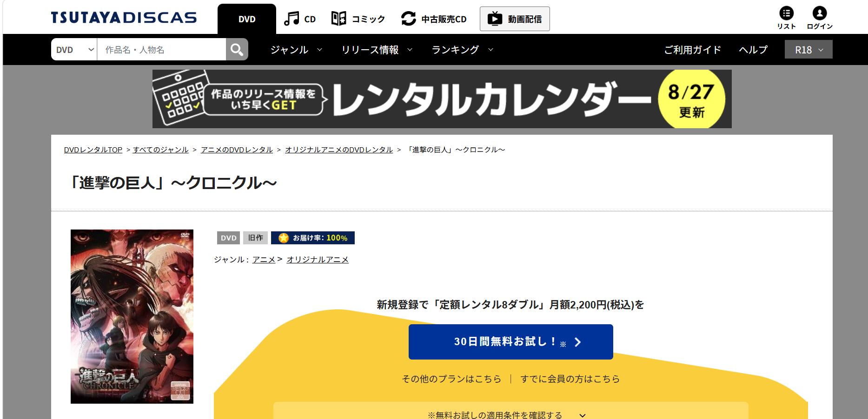The image size is (868, 419).
Task: Go to DVDレンタルTOP breadcrumb
Action: tap(93, 150)
